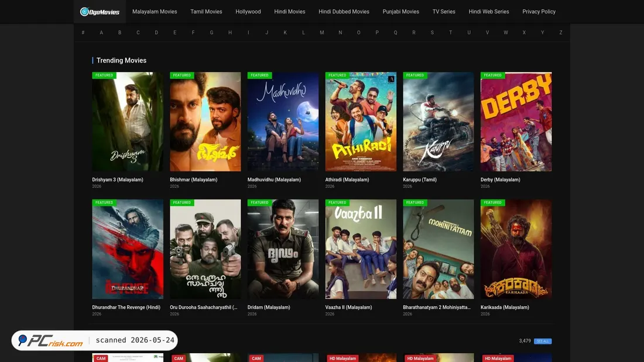Filter movies by letter G
Image resolution: width=644 pixels, height=362 pixels.
coord(211,32)
